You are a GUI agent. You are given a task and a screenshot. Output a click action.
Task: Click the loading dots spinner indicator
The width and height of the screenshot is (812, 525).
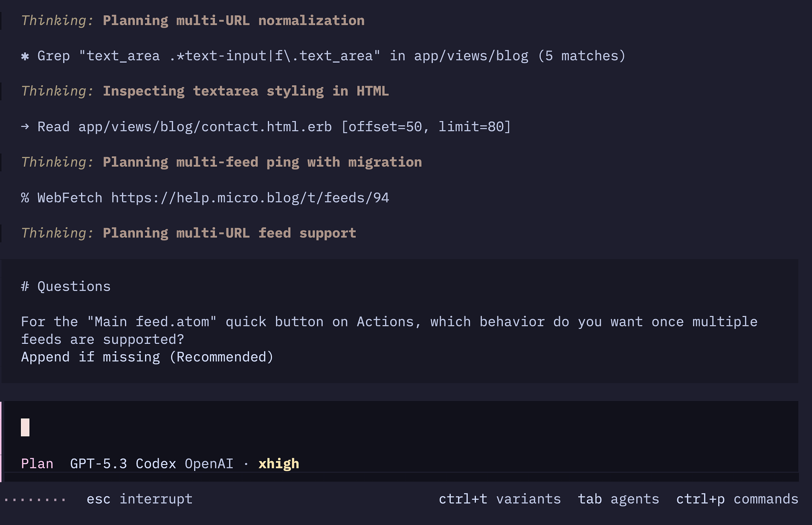pos(35,499)
